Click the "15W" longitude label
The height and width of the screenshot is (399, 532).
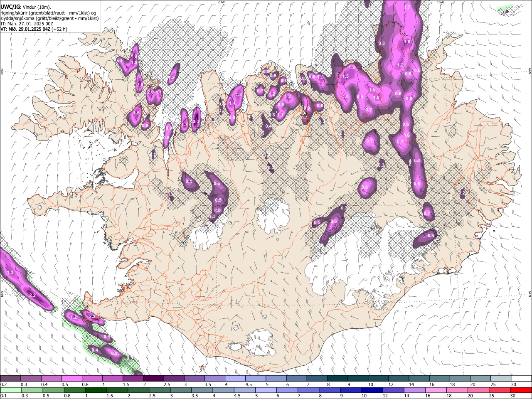[x=440, y=2]
